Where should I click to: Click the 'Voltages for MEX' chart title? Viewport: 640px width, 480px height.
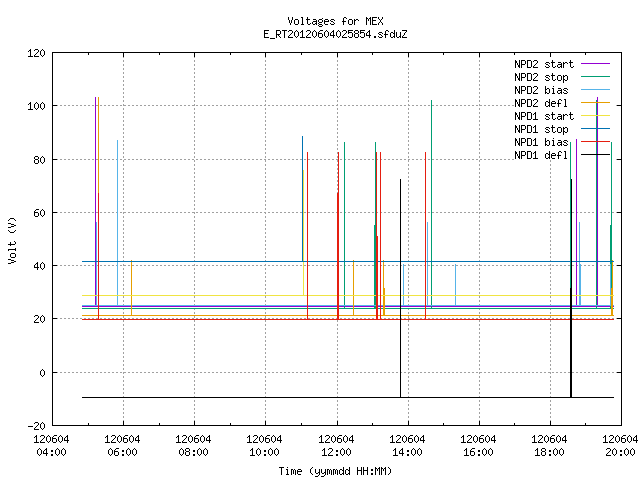coord(335,21)
